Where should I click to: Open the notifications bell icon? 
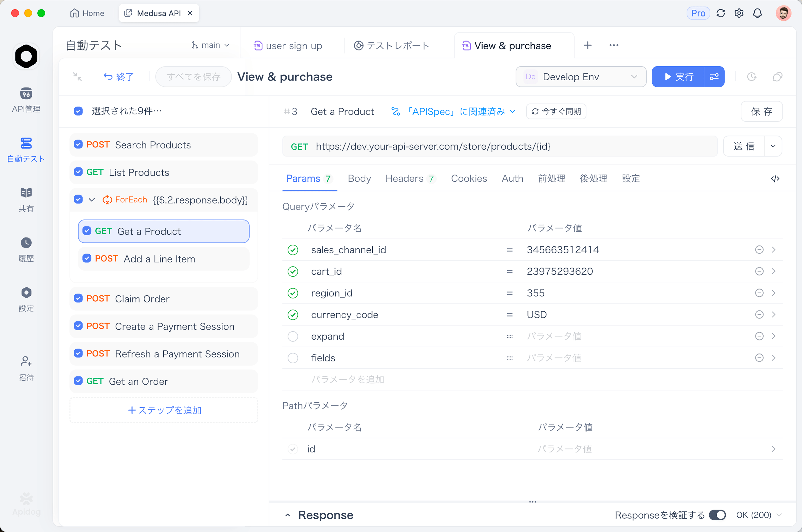pos(757,13)
